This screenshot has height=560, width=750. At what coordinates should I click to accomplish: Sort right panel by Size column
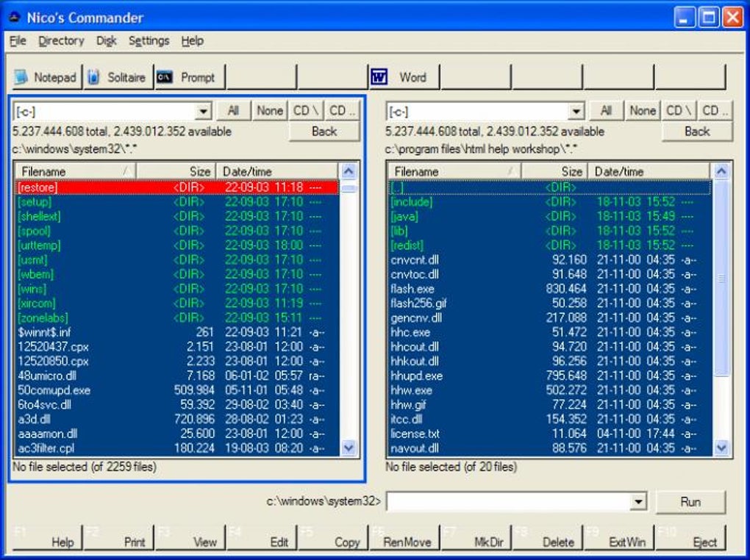(x=554, y=171)
